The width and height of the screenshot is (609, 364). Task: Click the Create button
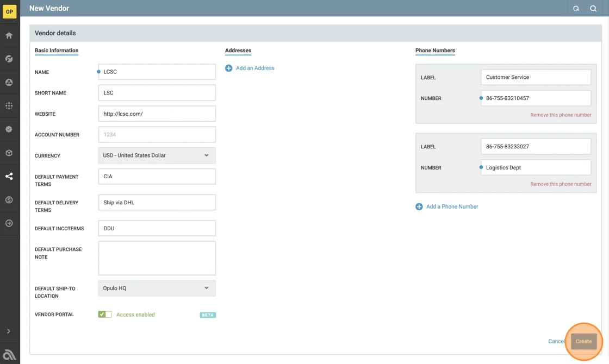tap(583, 341)
